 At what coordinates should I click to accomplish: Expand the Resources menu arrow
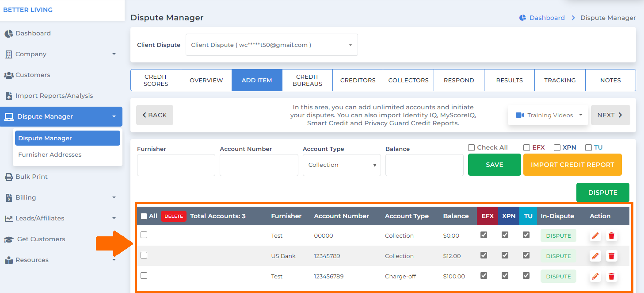tap(114, 260)
